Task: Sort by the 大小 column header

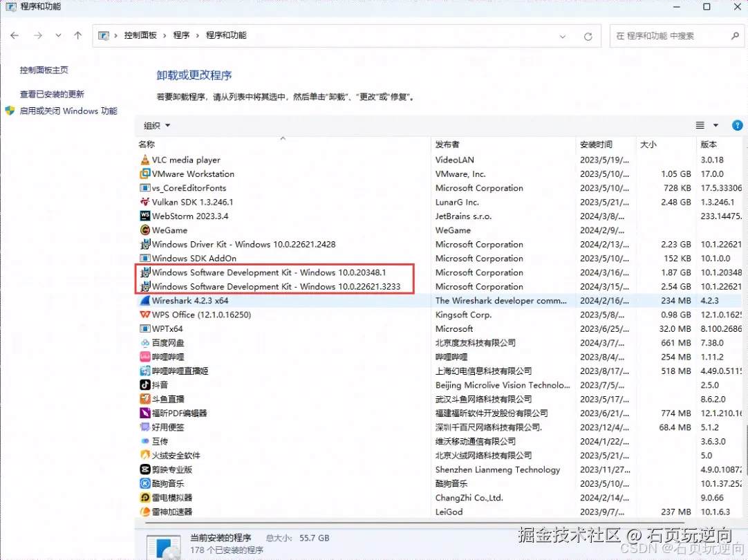Action: pos(666,144)
